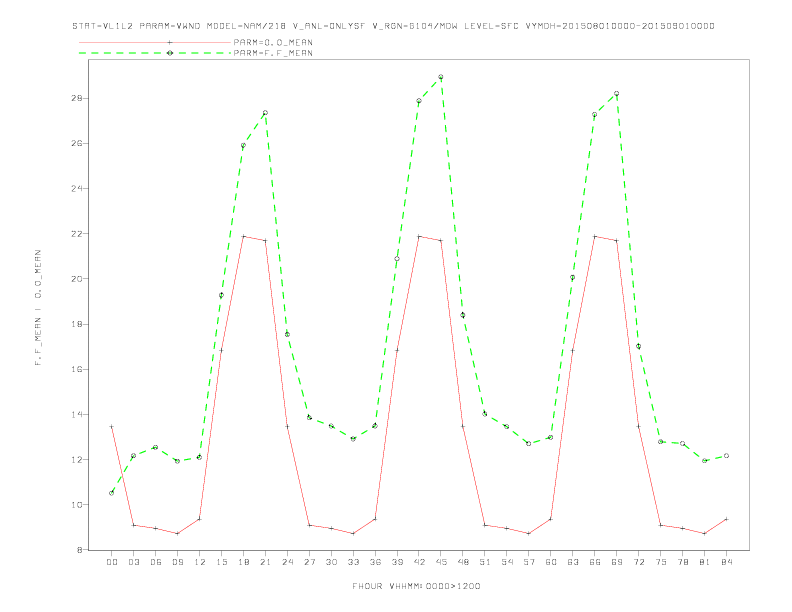Click the 81 hour label on the x-axis
This screenshot has width=792, height=612.
(705, 562)
